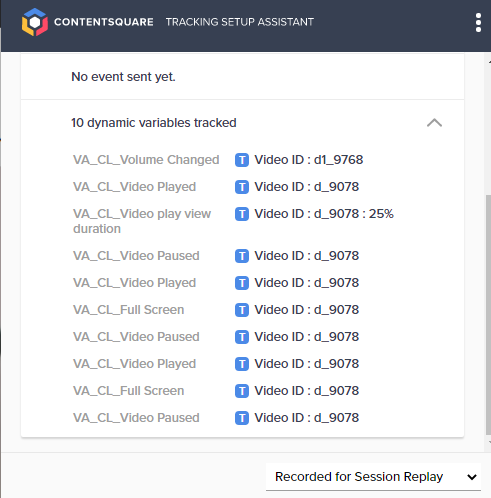Click the Video ID : d_9078 : 25% value

[x=324, y=214]
